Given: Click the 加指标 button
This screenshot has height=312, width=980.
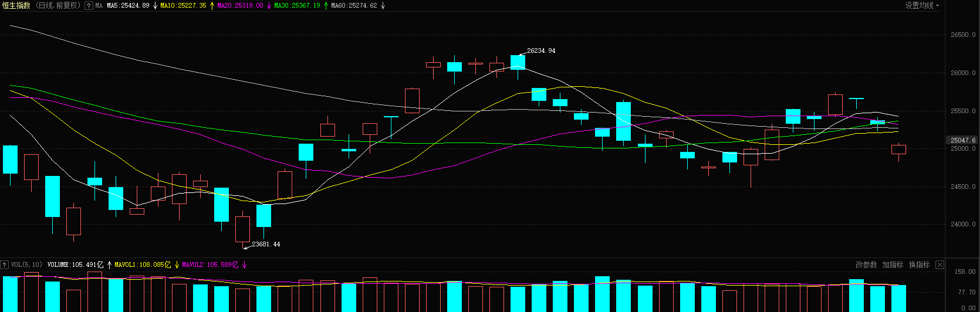Looking at the screenshot, I should (x=893, y=265).
